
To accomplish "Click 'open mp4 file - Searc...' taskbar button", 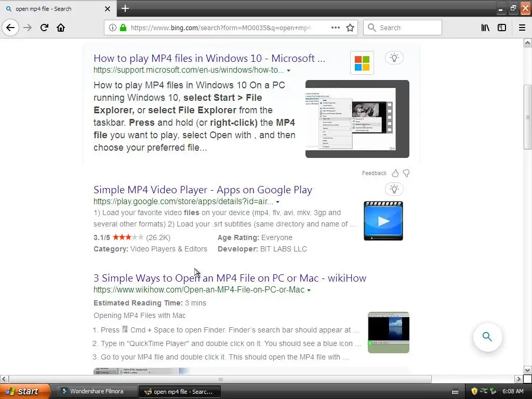I will [x=180, y=392].
